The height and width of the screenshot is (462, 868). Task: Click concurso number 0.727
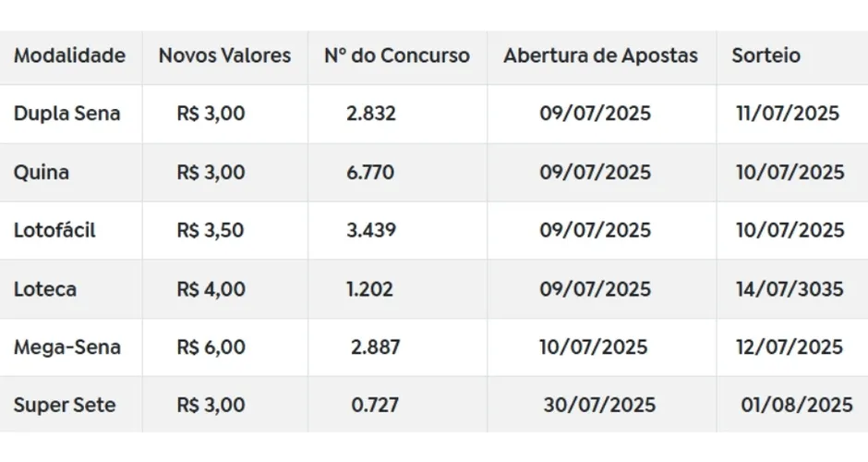[x=375, y=405]
